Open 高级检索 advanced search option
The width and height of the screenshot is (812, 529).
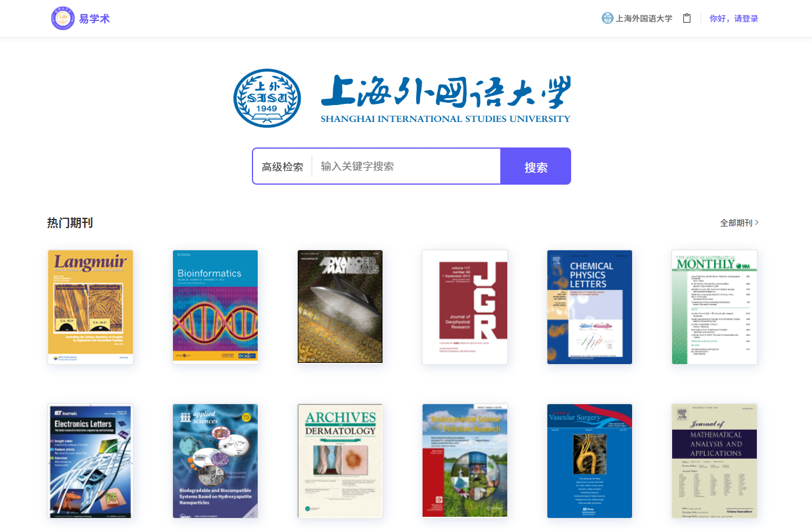[x=282, y=167]
